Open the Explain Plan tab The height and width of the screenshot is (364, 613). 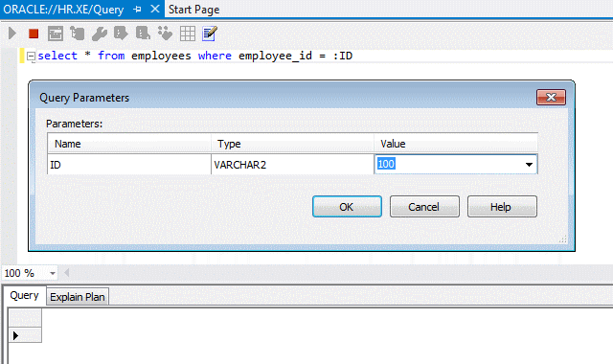pyautogui.click(x=78, y=297)
